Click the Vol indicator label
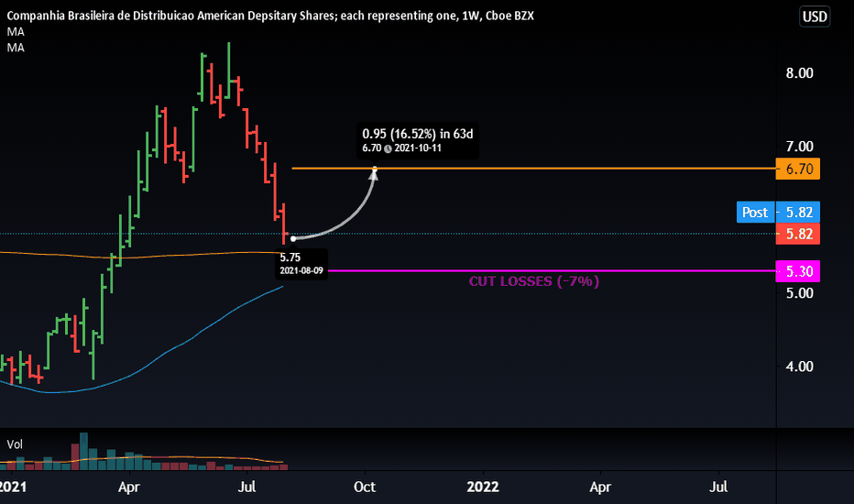This screenshot has width=854, height=504. tap(15, 444)
